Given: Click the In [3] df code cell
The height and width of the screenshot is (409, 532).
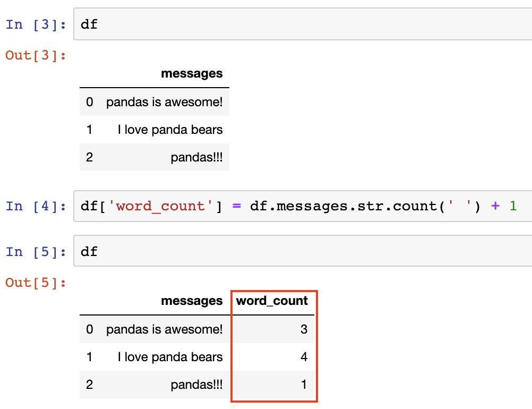Looking at the screenshot, I should pyautogui.click(x=303, y=24).
